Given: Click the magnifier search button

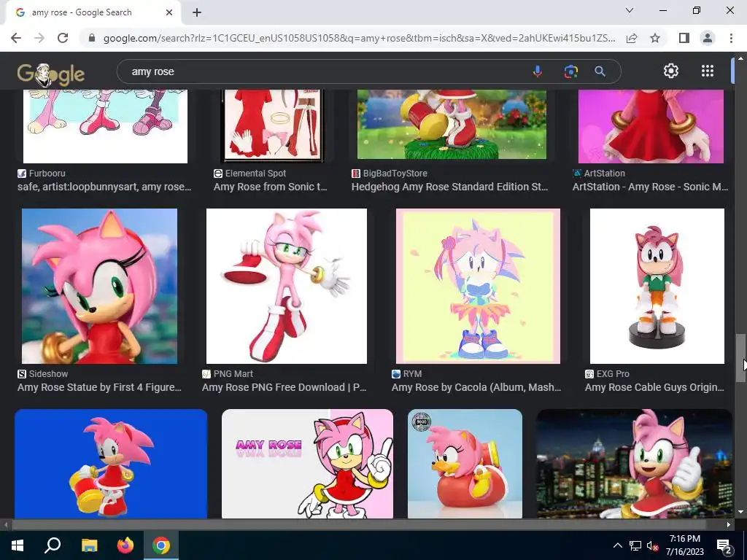Looking at the screenshot, I should click(x=600, y=71).
